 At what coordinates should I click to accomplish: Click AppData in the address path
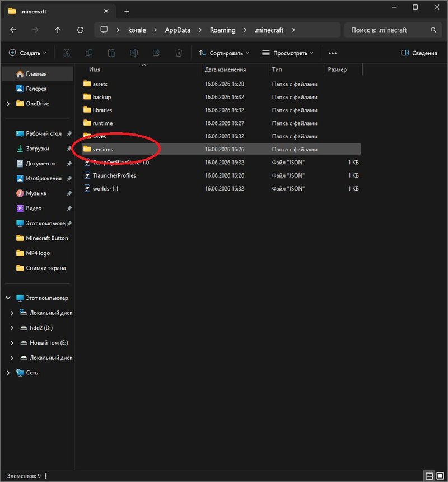pyautogui.click(x=178, y=30)
